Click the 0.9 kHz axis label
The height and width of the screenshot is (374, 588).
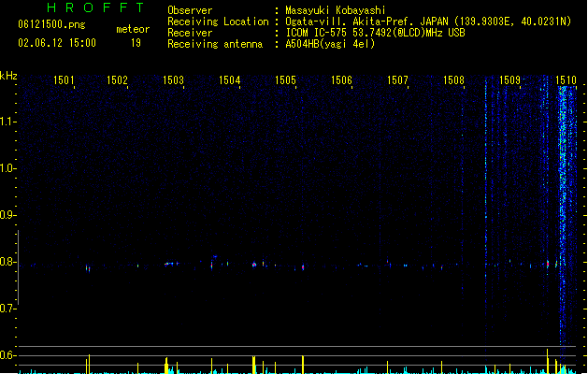7,215
